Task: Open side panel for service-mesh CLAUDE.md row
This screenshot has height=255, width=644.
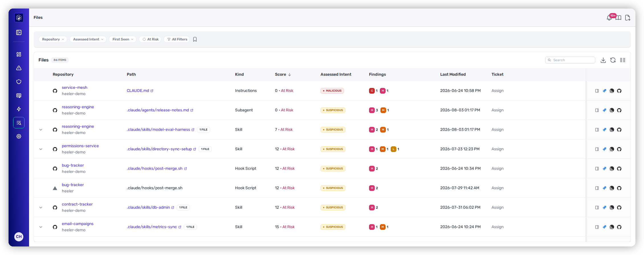Action: 597,91
